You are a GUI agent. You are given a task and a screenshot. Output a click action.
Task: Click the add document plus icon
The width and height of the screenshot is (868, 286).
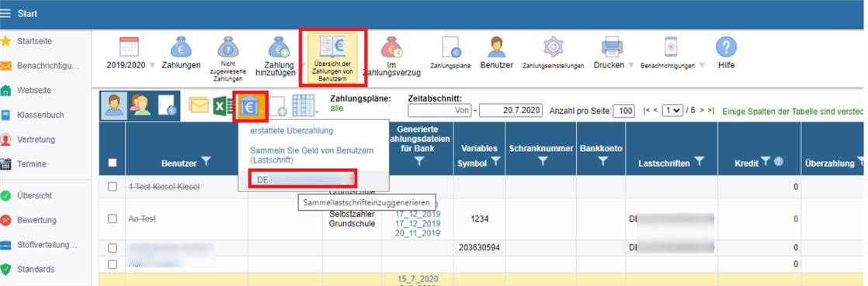click(x=277, y=106)
